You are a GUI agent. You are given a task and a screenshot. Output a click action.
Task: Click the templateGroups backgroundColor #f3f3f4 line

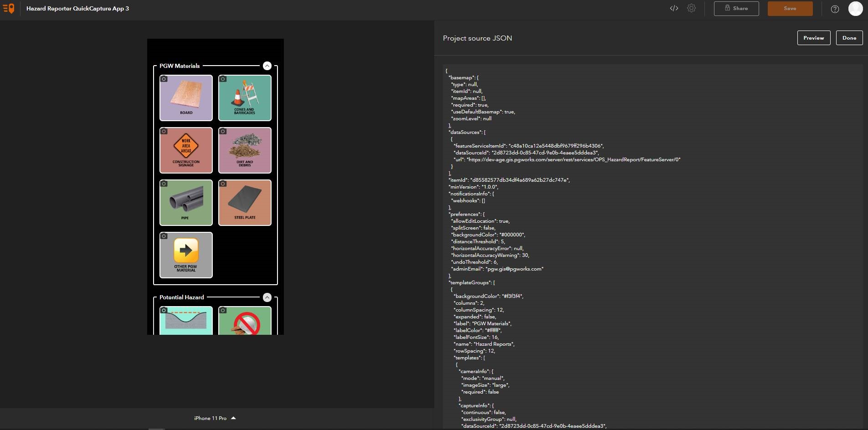click(x=489, y=296)
